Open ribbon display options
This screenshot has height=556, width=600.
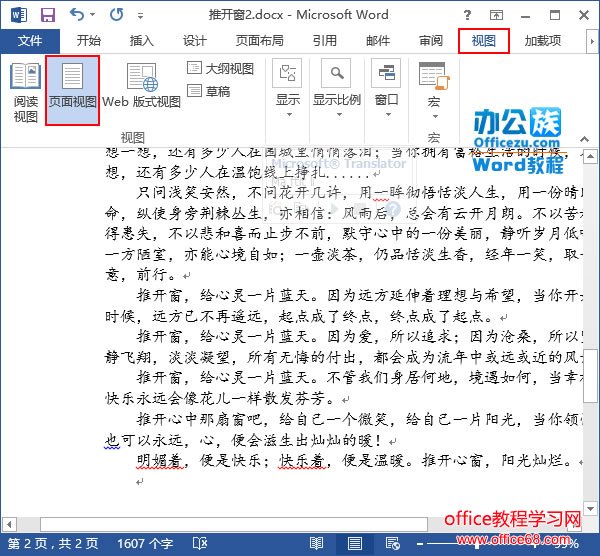click(x=496, y=15)
